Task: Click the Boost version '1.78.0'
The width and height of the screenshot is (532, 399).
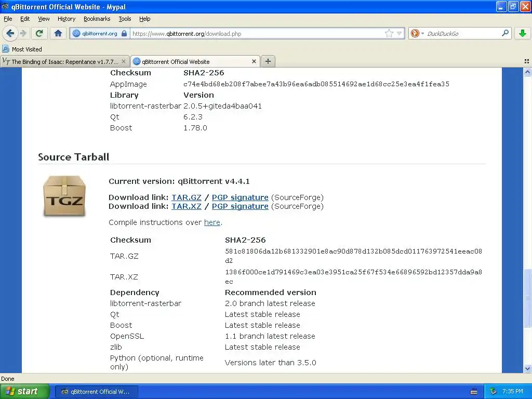Action: coord(195,128)
